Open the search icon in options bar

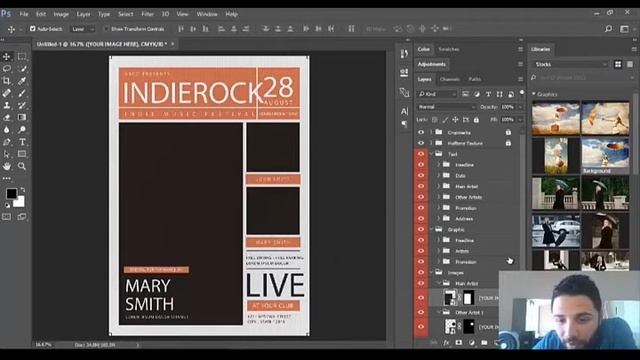click(x=609, y=29)
